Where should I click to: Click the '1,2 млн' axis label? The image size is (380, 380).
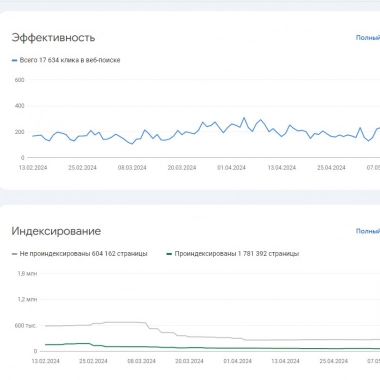27,300
